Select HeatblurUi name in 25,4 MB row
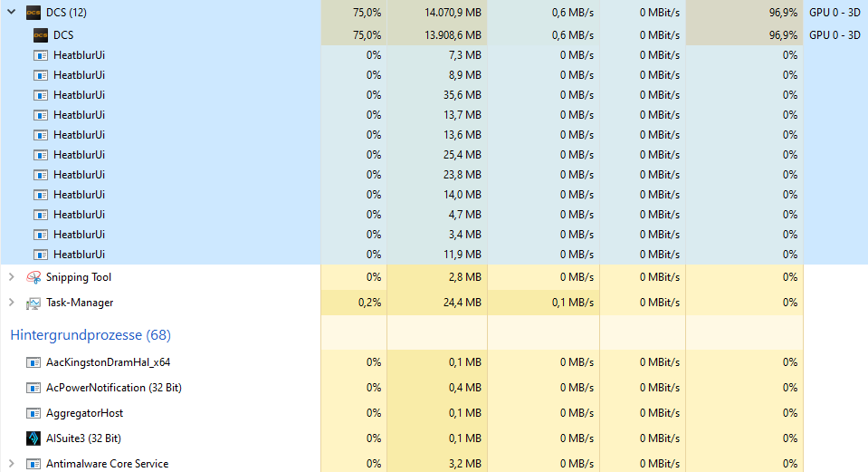868x472 pixels. [x=79, y=155]
